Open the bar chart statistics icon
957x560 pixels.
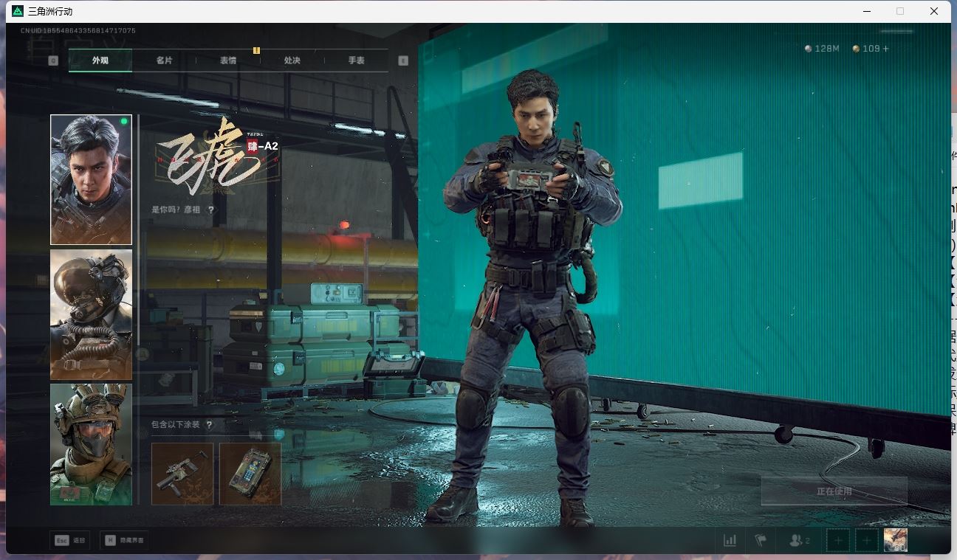[730, 541]
